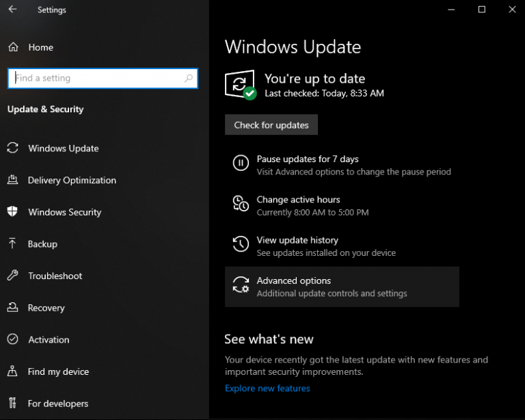Screen dimensions: 525x420
Task: Click the Change active hours clock icon
Action: click(x=241, y=203)
